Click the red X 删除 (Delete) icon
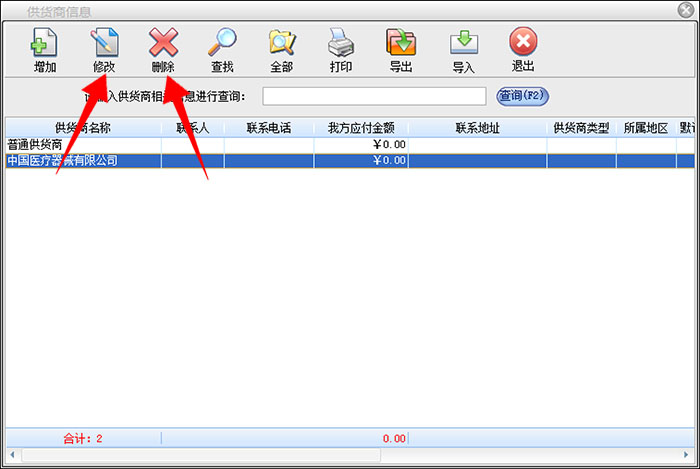Viewport: 700px width, 469px height. pyautogui.click(x=163, y=50)
